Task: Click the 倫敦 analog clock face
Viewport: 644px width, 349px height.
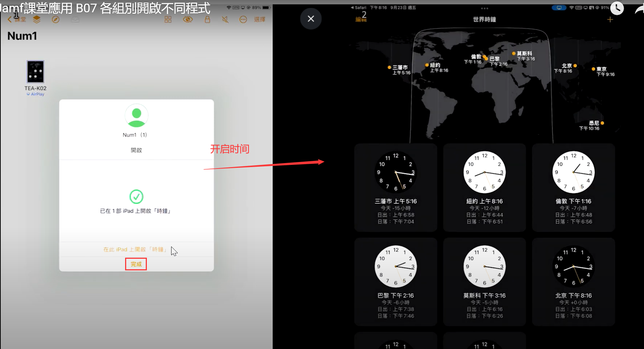Action: click(x=573, y=172)
